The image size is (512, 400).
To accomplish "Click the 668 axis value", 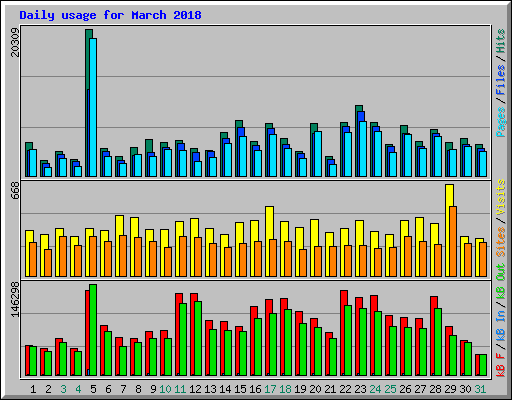I will click(15, 191).
